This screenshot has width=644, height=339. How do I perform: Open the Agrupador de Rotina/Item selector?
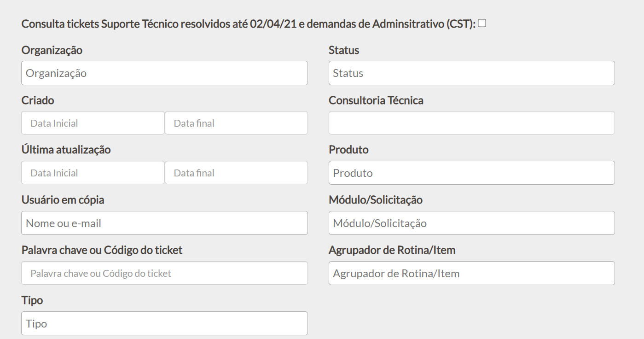tap(471, 273)
